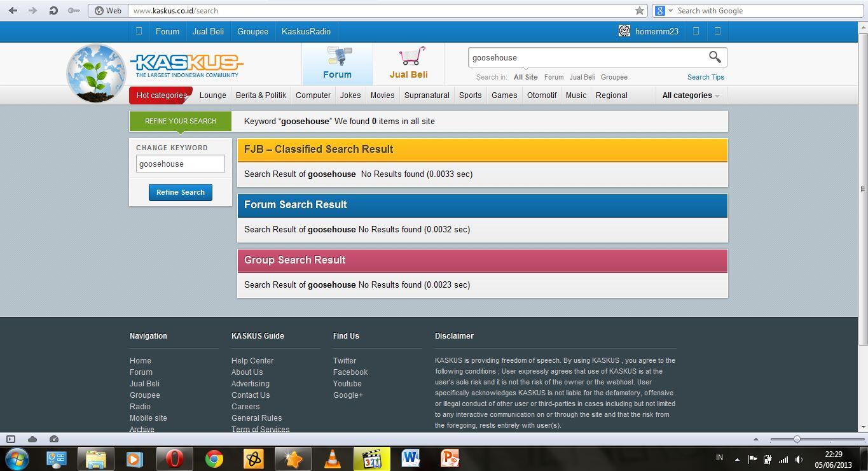Screen dimensions: 868x471
Task: Go back using the browser back arrow
Action: tap(13, 10)
